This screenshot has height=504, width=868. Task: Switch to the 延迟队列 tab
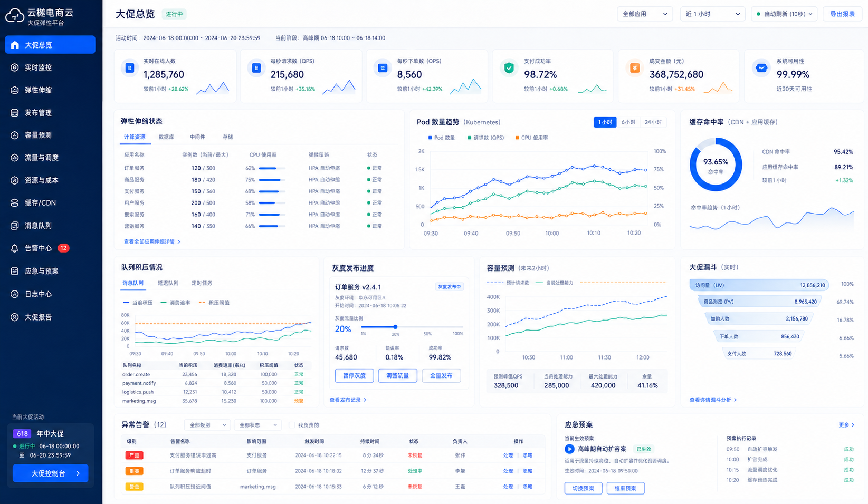click(x=168, y=283)
